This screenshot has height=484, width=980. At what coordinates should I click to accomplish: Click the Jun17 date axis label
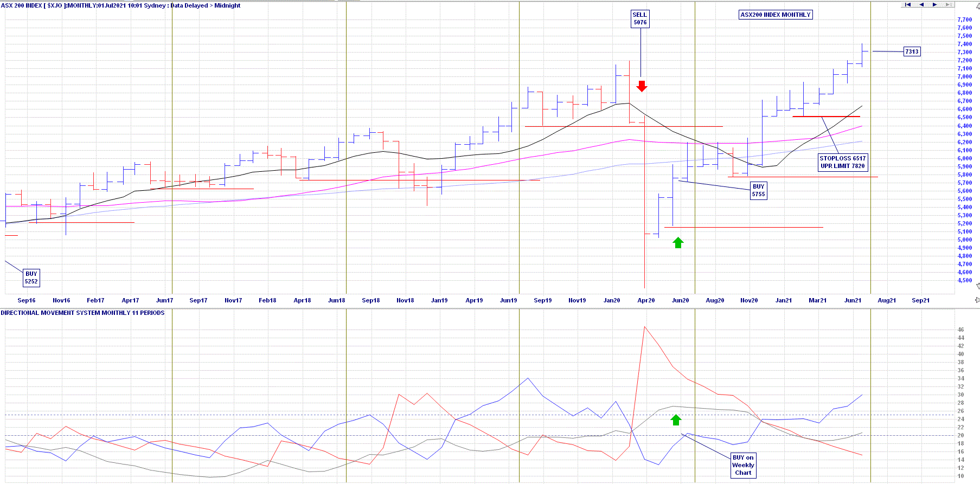point(165,300)
